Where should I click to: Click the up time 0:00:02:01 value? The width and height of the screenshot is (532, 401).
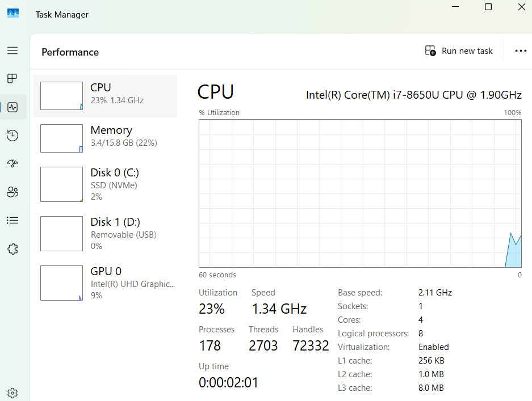[x=228, y=383]
